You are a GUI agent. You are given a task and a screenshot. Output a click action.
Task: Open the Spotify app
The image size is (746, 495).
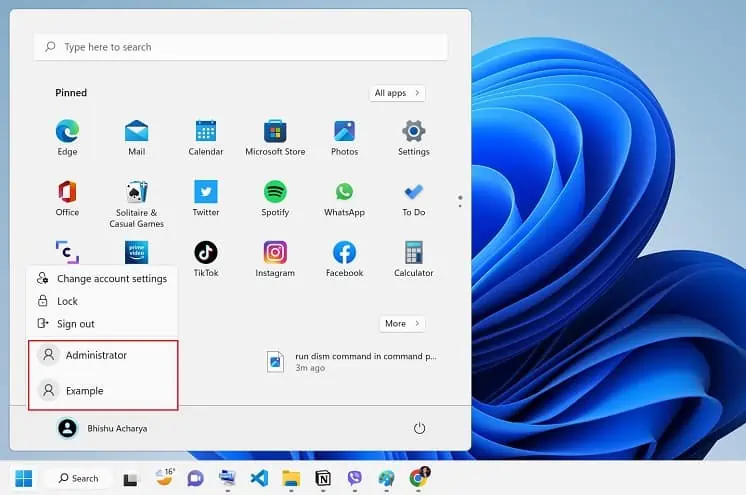click(275, 198)
